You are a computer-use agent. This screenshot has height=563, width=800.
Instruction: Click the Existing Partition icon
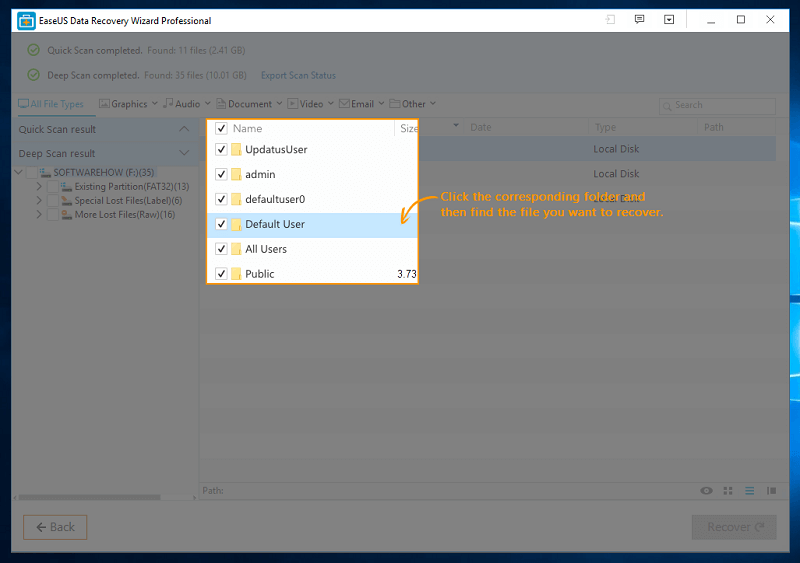[66, 187]
